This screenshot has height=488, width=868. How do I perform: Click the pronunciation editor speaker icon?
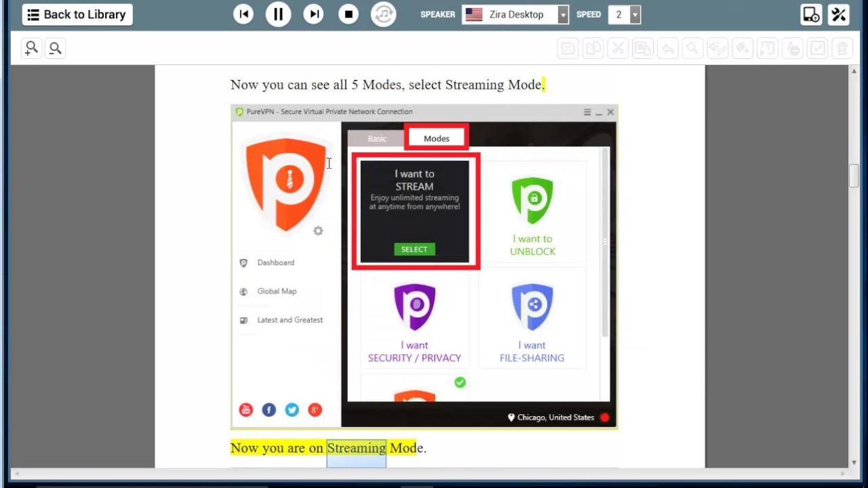coord(717,48)
